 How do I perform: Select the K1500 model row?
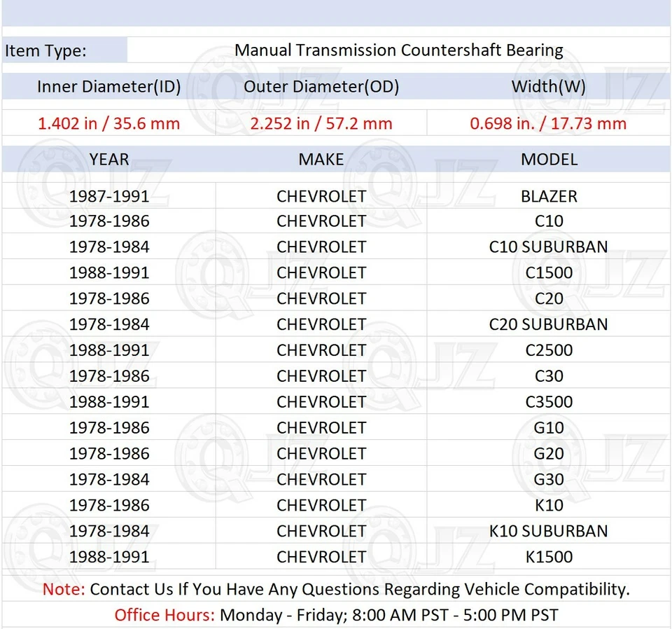tap(549, 557)
